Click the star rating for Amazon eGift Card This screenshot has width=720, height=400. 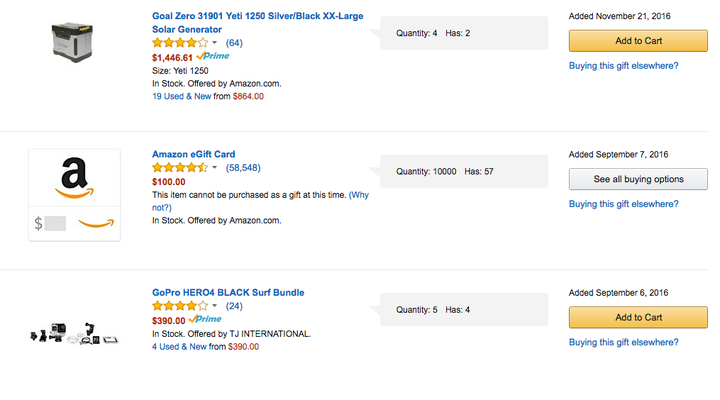(180, 168)
